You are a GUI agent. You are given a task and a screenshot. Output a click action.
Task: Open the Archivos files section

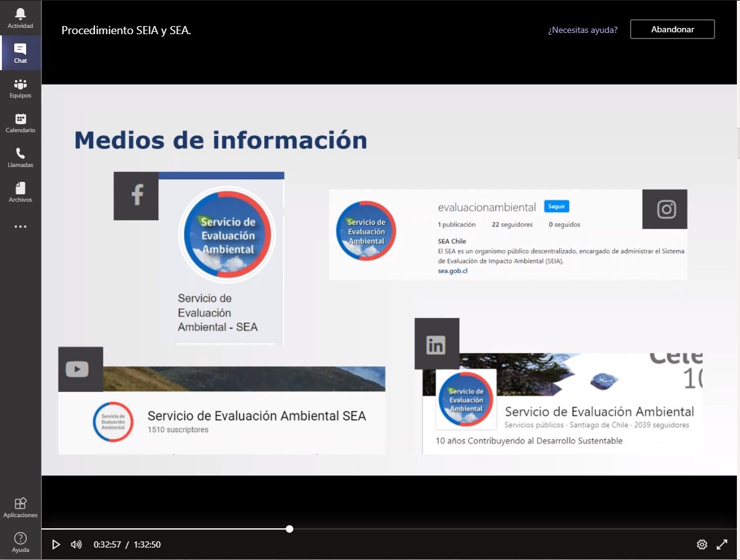(21, 192)
